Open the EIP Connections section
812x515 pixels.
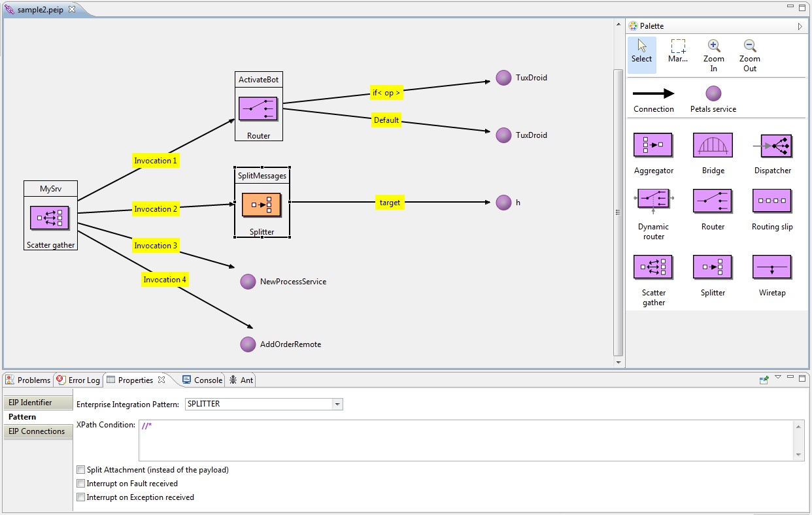37,431
